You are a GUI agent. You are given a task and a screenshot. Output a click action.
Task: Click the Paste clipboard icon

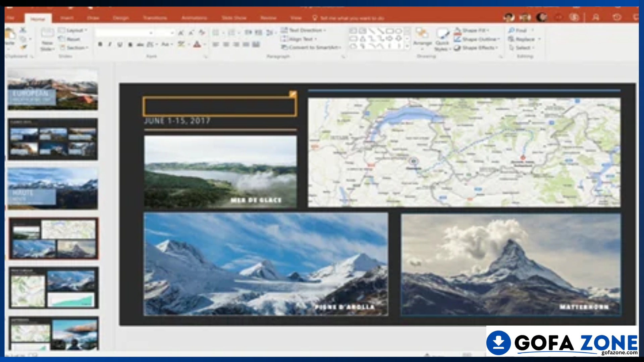[x=9, y=34]
